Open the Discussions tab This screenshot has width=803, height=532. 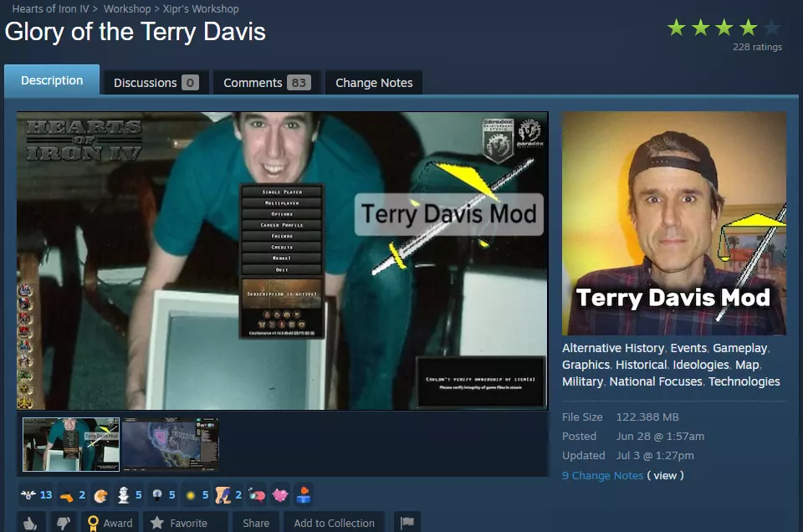156,83
